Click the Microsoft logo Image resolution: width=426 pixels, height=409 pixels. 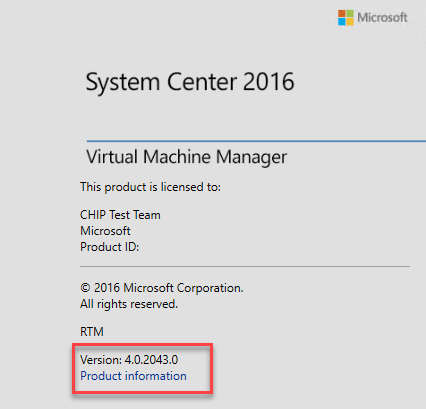372,17
